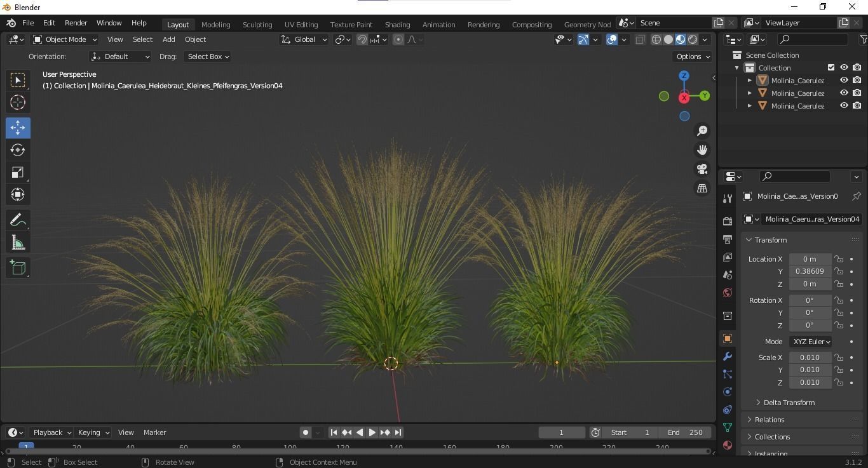
Task: Toggle auto keying record button
Action: tap(306, 432)
